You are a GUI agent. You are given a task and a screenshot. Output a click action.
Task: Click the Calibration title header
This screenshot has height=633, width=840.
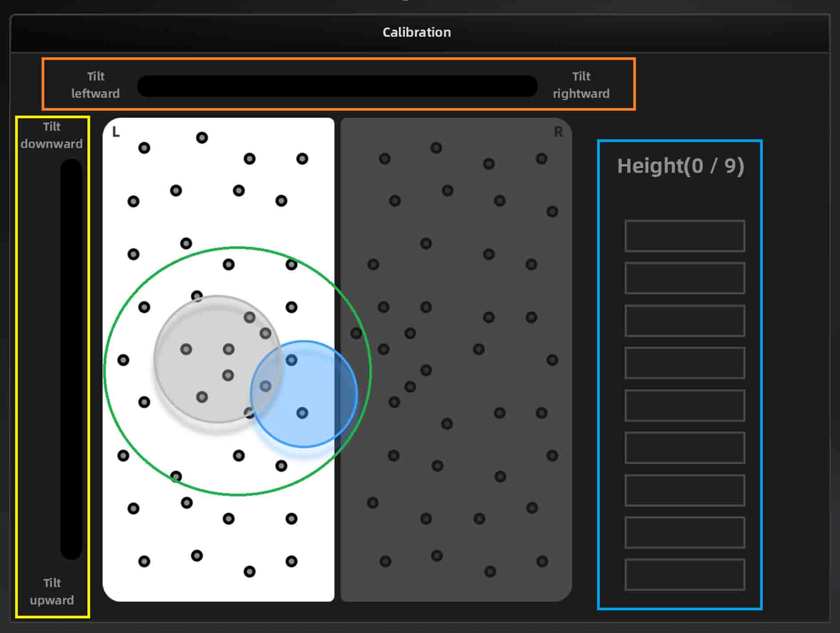416,32
